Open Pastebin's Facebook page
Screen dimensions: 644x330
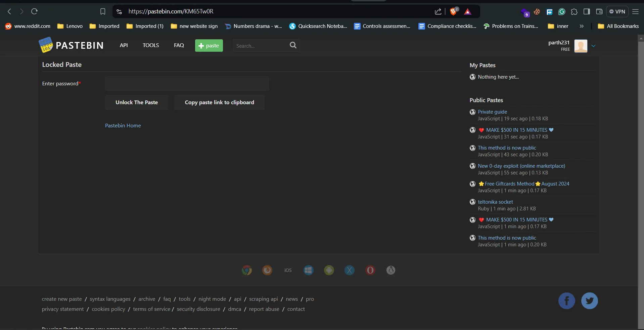coord(566,301)
